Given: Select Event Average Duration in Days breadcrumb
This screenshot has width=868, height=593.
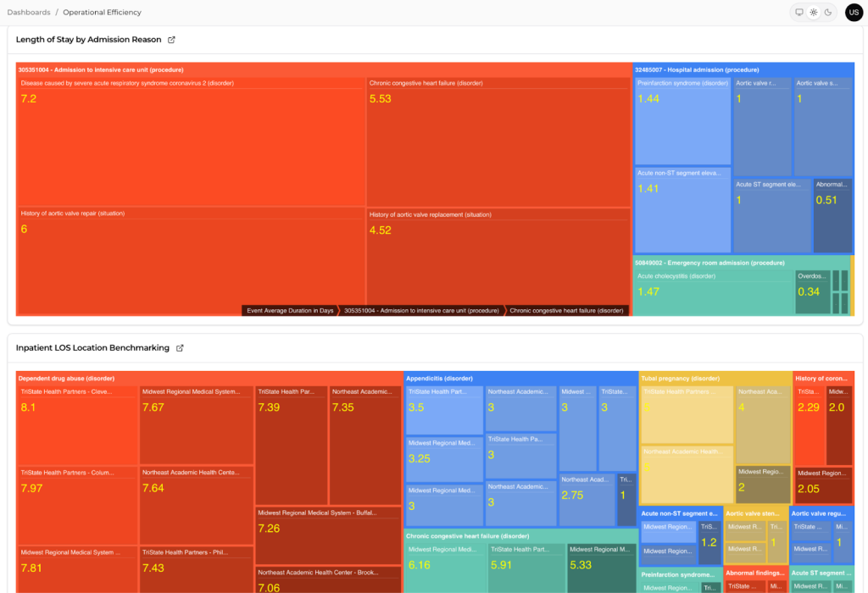Looking at the screenshot, I should pyautogui.click(x=290, y=311).
